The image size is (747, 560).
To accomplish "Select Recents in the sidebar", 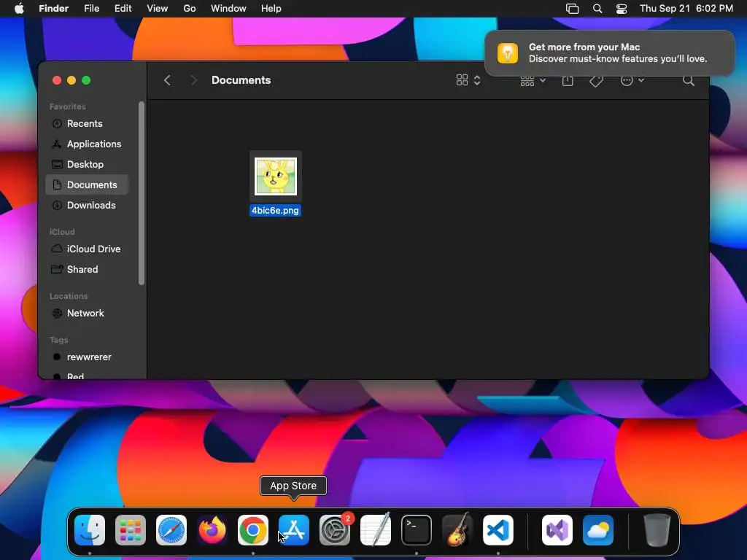I will pyautogui.click(x=87, y=124).
